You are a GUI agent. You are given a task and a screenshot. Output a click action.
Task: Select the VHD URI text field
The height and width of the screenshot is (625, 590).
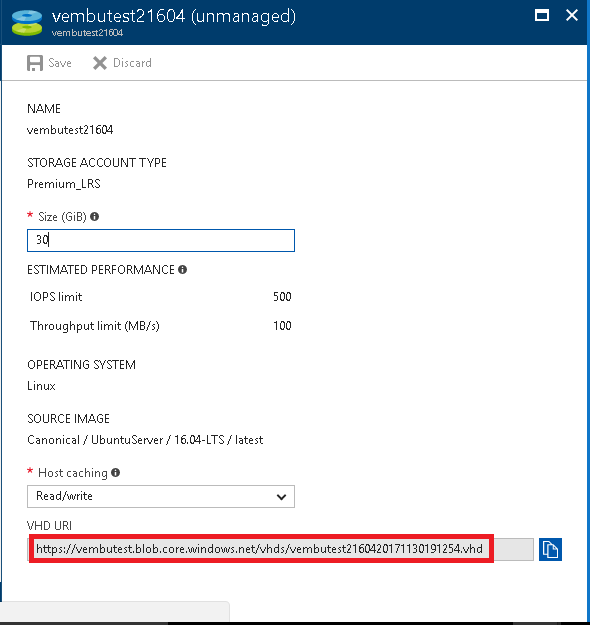click(280, 549)
